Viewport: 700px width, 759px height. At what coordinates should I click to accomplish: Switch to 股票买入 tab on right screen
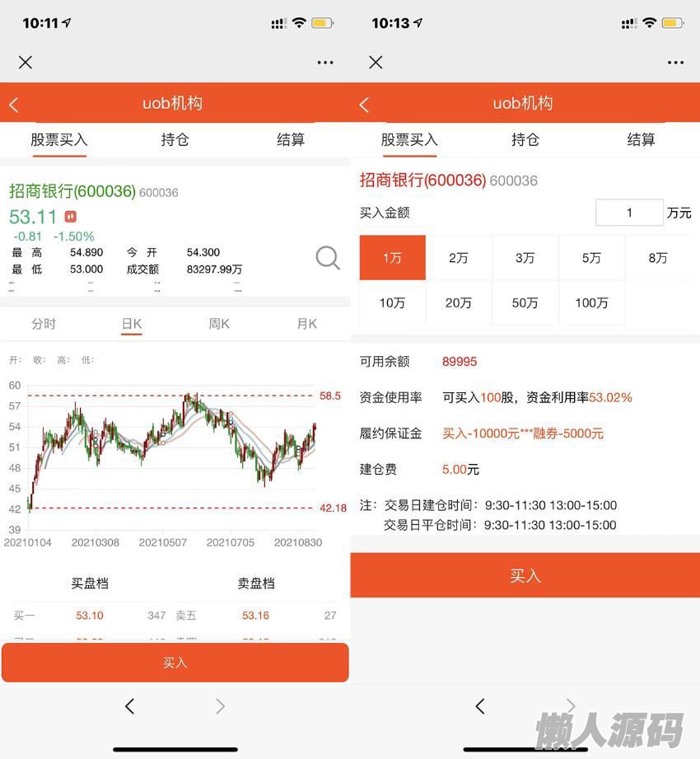(409, 140)
